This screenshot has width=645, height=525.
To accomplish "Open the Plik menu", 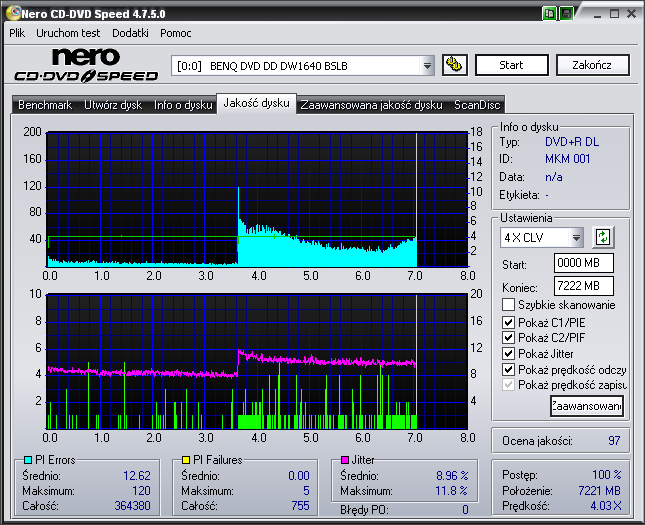I will point(17,33).
